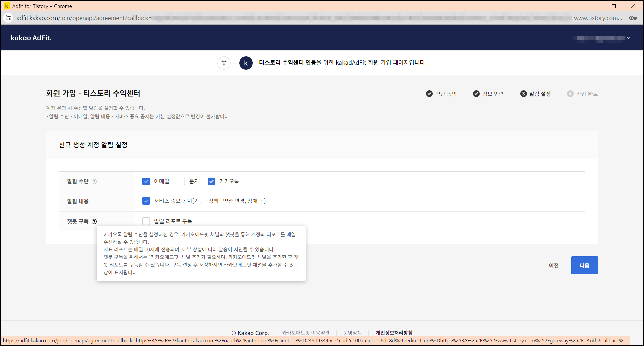Click the step 3 number icon
644x346 pixels.
524,94
